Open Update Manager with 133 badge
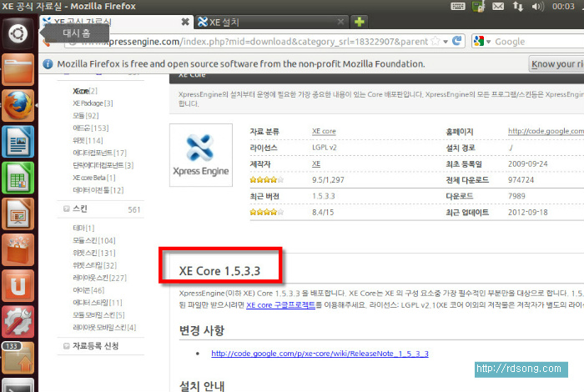The height and width of the screenshot is (392, 584). pyautogui.click(x=18, y=358)
